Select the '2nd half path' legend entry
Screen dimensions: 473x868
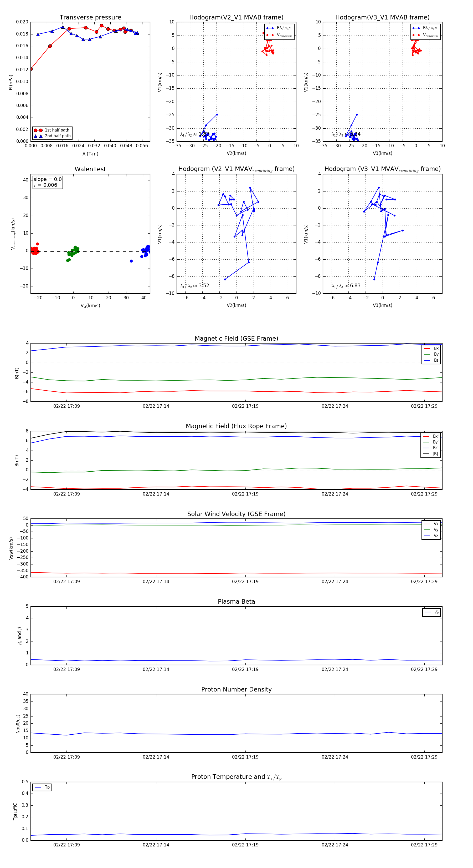[52, 136]
